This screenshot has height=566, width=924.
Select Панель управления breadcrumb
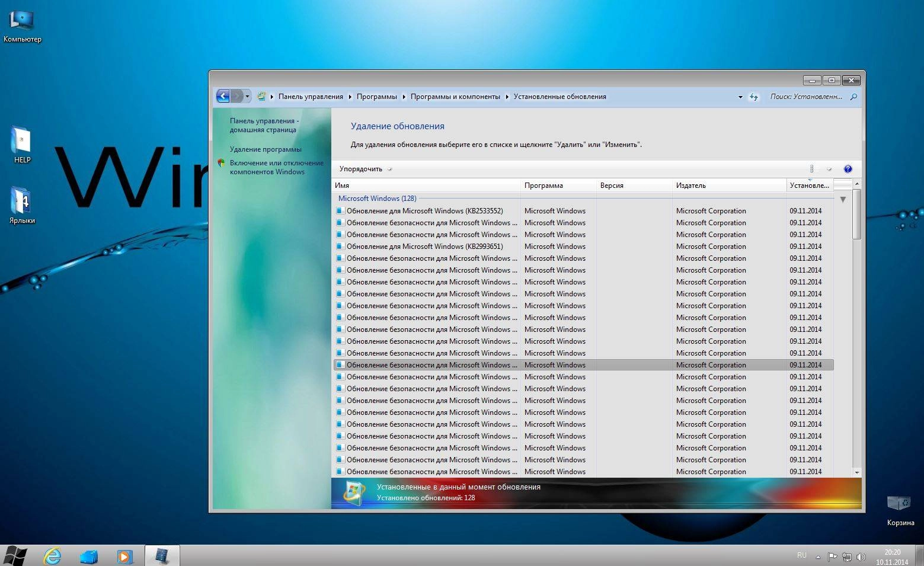(x=311, y=97)
